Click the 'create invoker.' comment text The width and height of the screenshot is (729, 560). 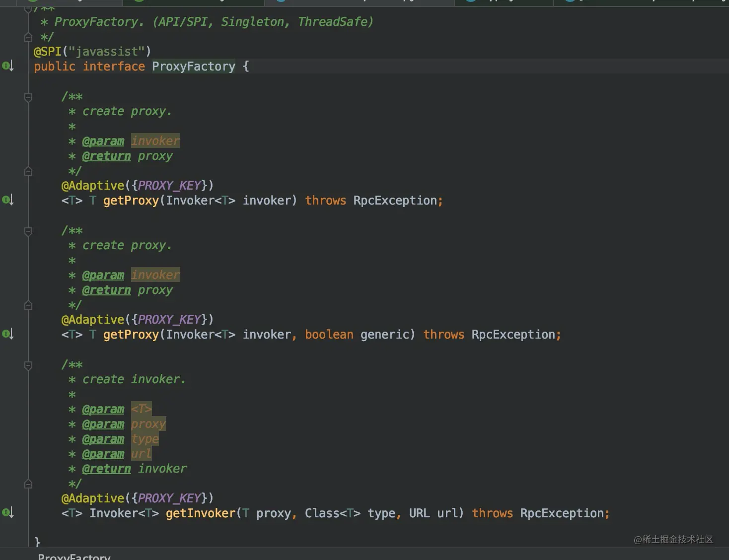134,379
